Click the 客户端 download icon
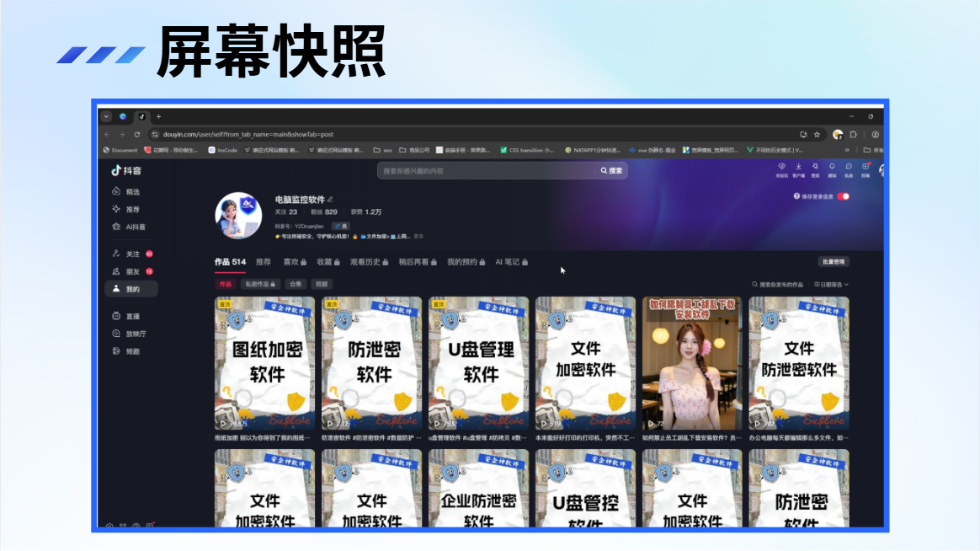The width and height of the screenshot is (980, 551). (x=798, y=170)
